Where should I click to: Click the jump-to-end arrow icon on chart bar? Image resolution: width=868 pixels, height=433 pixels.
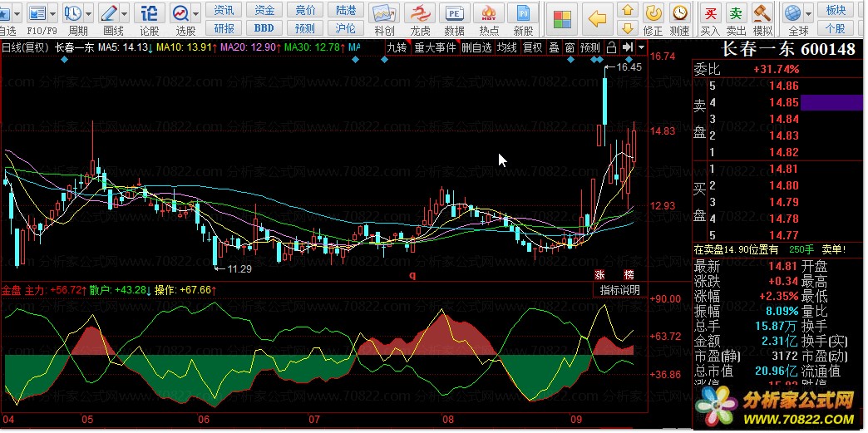tap(627, 47)
